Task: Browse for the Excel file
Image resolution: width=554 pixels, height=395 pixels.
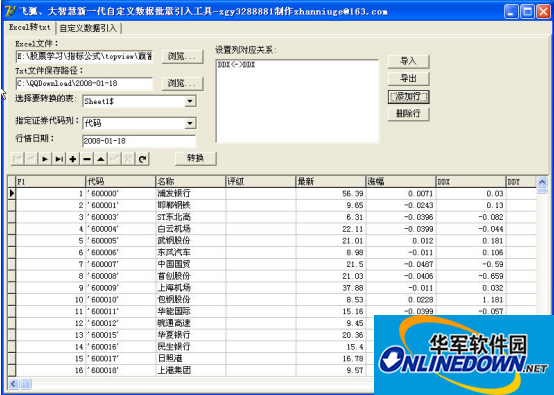Action: click(x=182, y=57)
